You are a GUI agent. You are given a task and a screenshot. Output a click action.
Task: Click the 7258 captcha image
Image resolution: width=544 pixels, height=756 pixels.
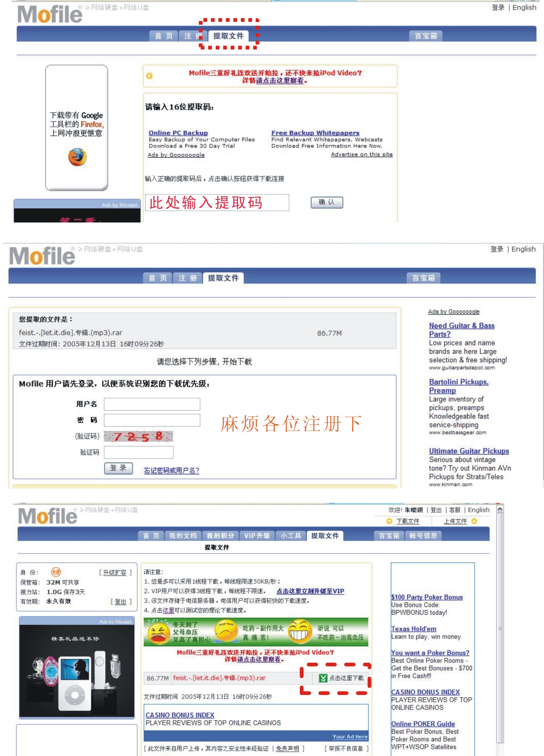coord(138,436)
